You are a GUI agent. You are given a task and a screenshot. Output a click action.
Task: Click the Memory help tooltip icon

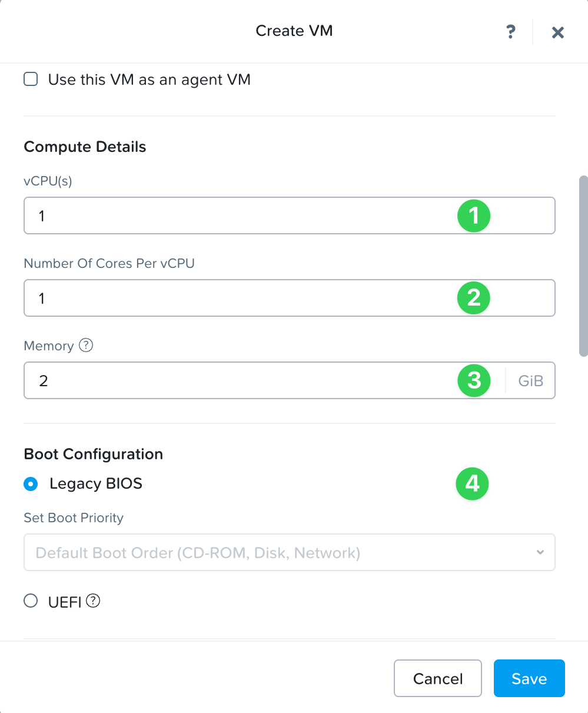tap(86, 346)
